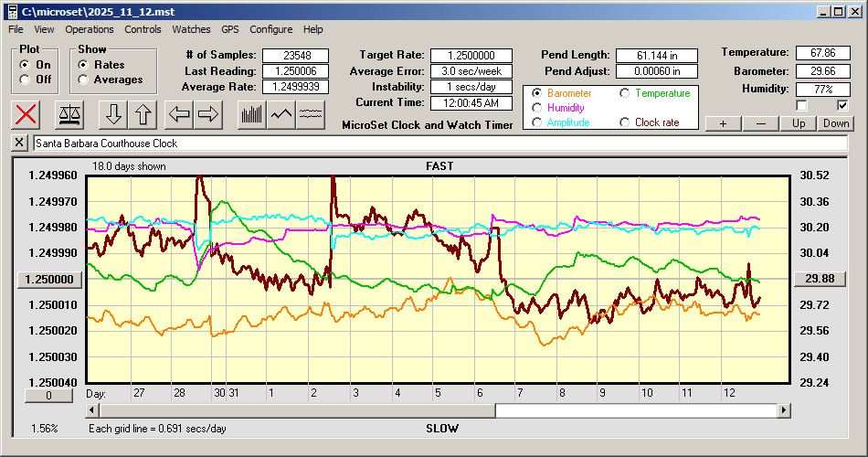Click the balance scale icon
The height and width of the screenshot is (457, 868).
68,114
